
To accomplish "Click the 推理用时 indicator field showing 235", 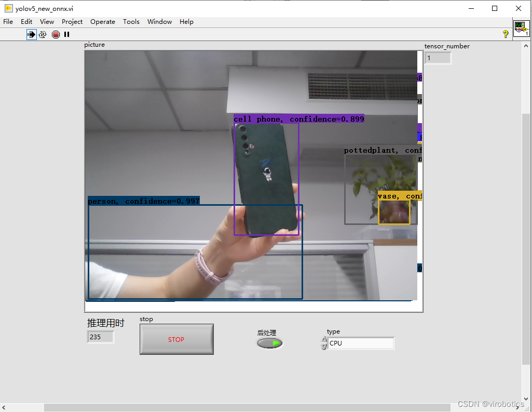I will pos(100,337).
